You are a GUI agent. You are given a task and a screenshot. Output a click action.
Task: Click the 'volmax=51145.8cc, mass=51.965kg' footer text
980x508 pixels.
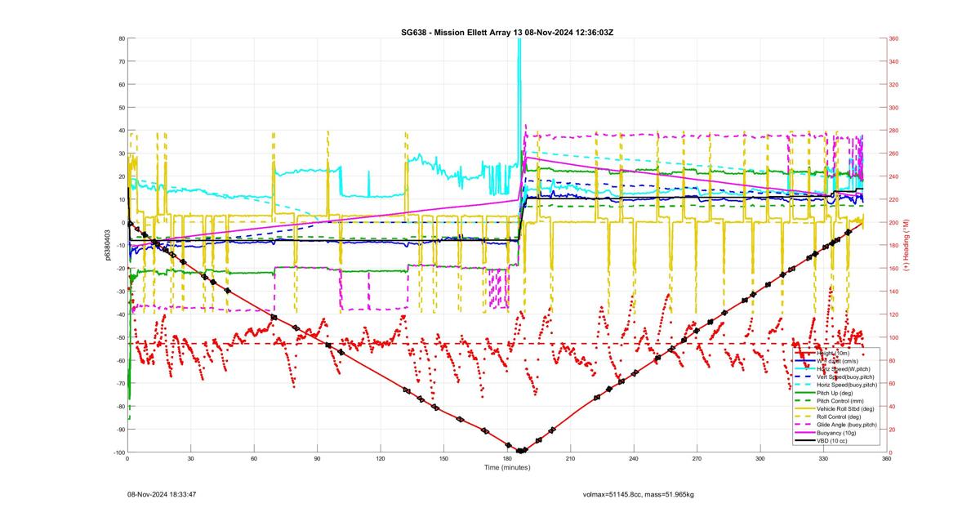(639, 494)
